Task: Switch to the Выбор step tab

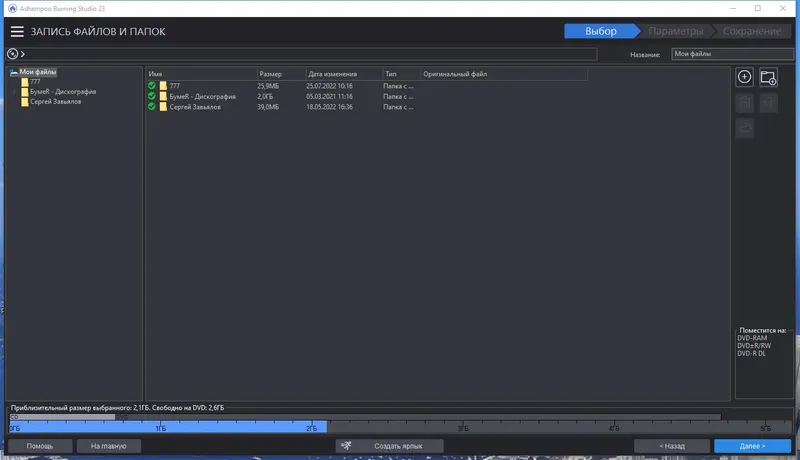Action: pos(601,31)
